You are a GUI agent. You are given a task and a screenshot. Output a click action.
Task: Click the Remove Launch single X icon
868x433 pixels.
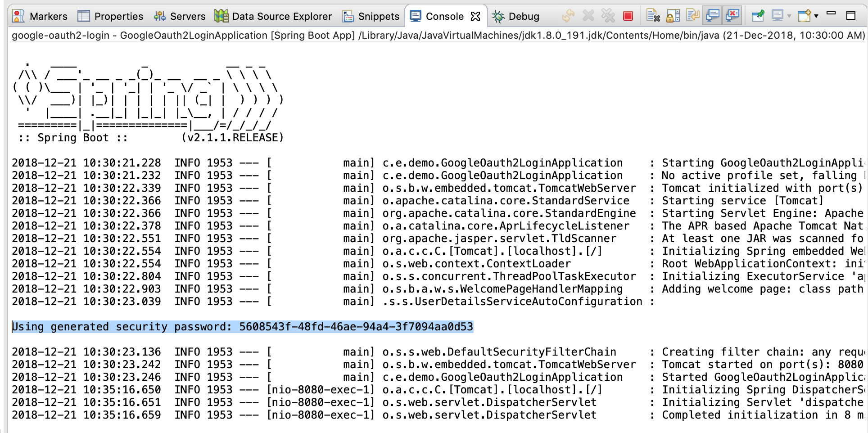click(588, 16)
